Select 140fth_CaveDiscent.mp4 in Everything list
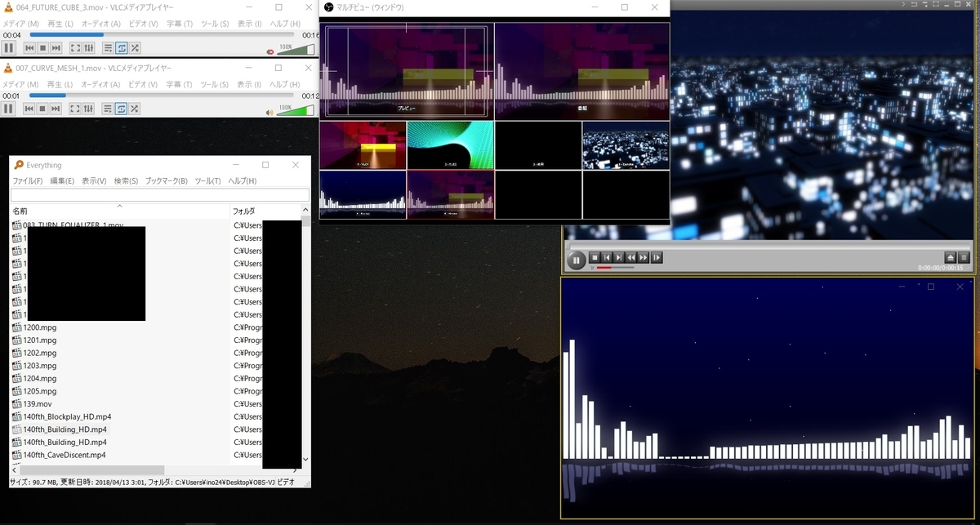This screenshot has width=980, height=525. [x=65, y=455]
